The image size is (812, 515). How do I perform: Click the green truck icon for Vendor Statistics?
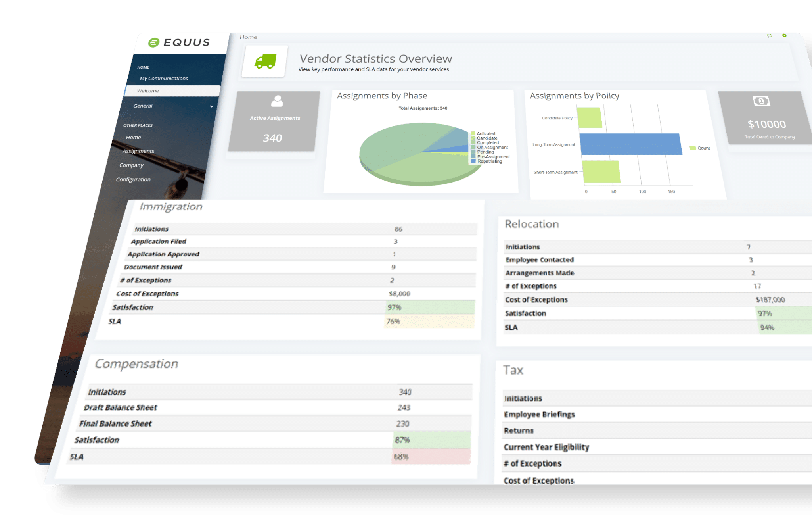pos(265,61)
